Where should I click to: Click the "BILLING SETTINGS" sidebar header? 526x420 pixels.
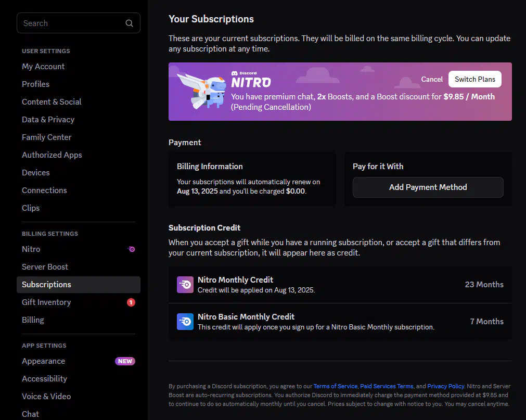pyautogui.click(x=50, y=234)
